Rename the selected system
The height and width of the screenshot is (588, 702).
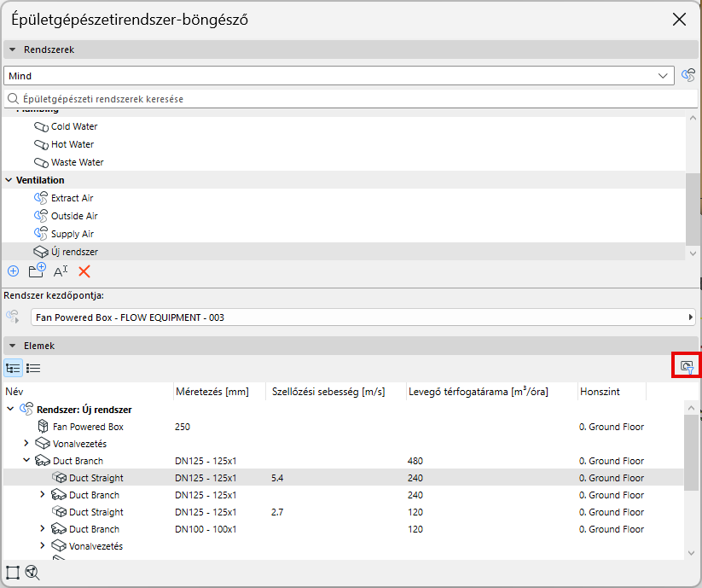tap(61, 271)
